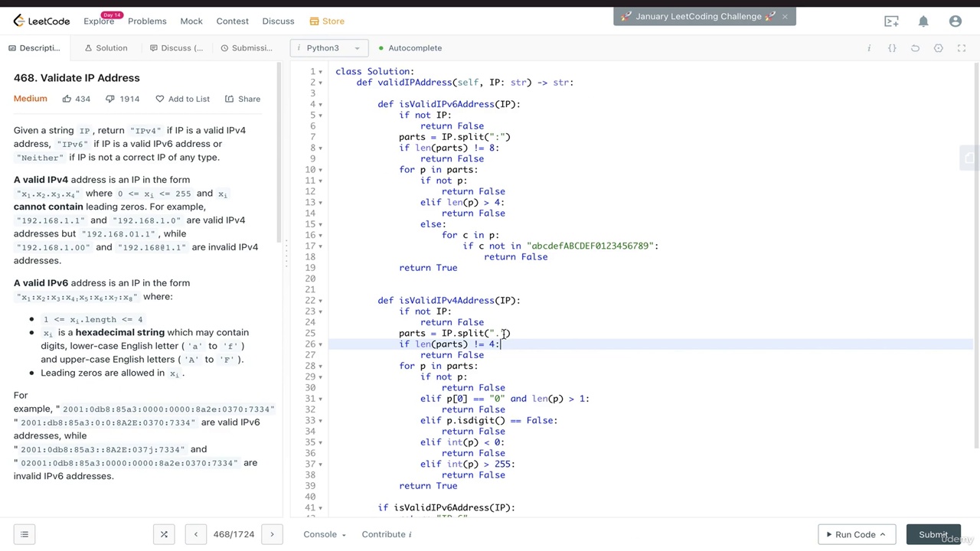This screenshot has height=551, width=980.
Task: Pick a random problem with shuffle icon
Action: click(x=164, y=534)
